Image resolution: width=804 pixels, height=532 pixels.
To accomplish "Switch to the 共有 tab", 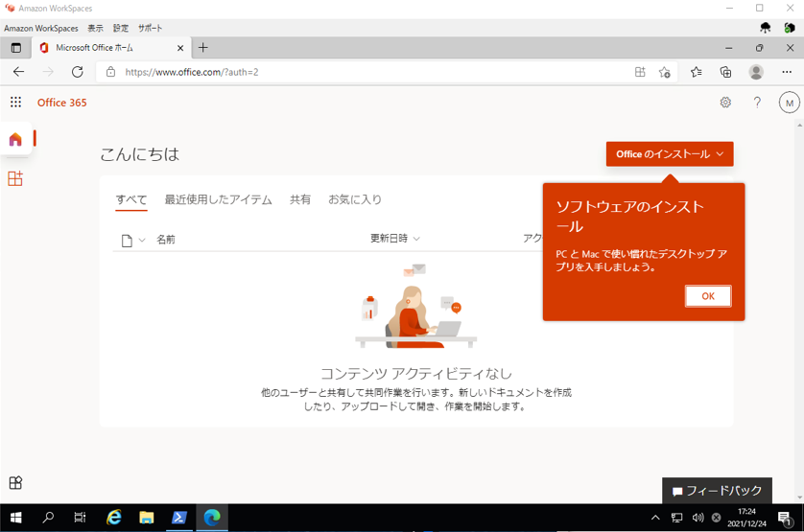I will tap(300, 199).
